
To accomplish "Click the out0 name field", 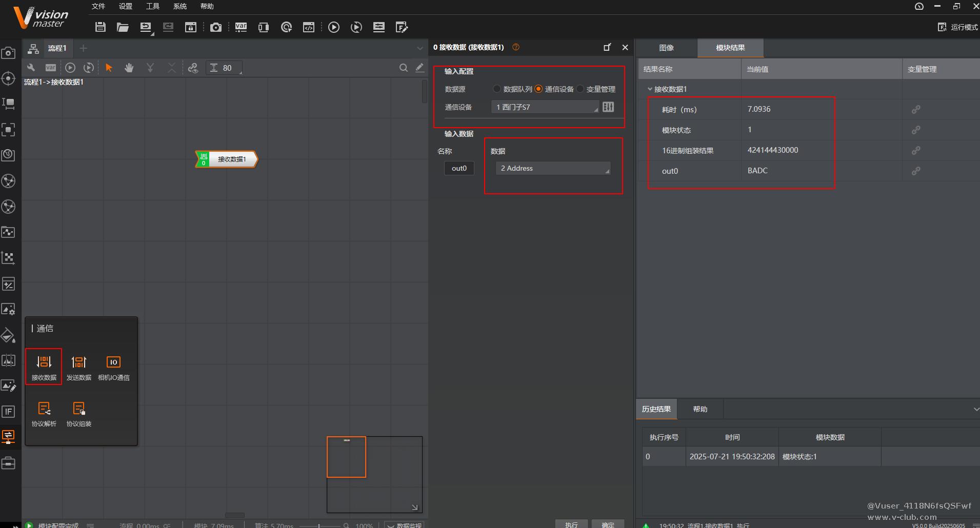I will click(459, 168).
